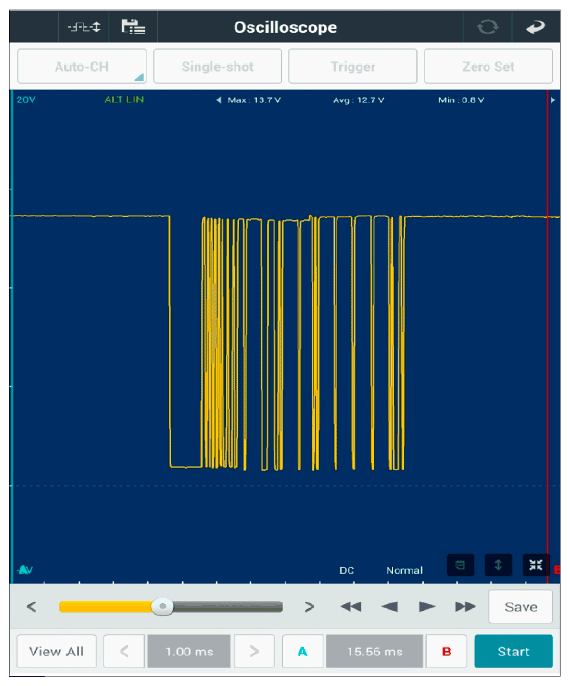Select cursor A
The height and width of the screenshot is (686, 570).
click(x=303, y=651)
